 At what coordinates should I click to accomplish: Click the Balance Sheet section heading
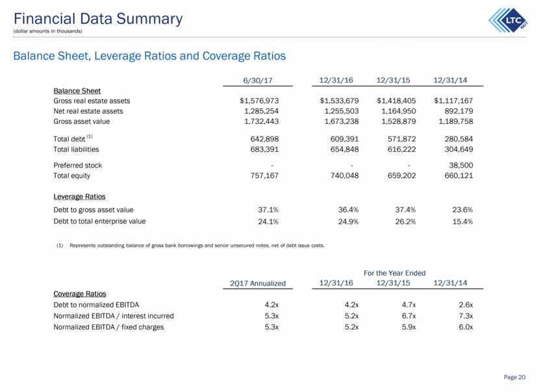[x=77, y=91]
